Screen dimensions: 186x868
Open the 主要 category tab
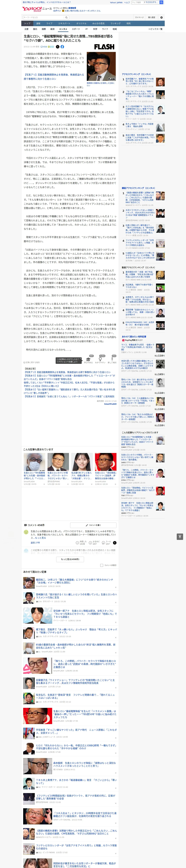click(26, 29)
